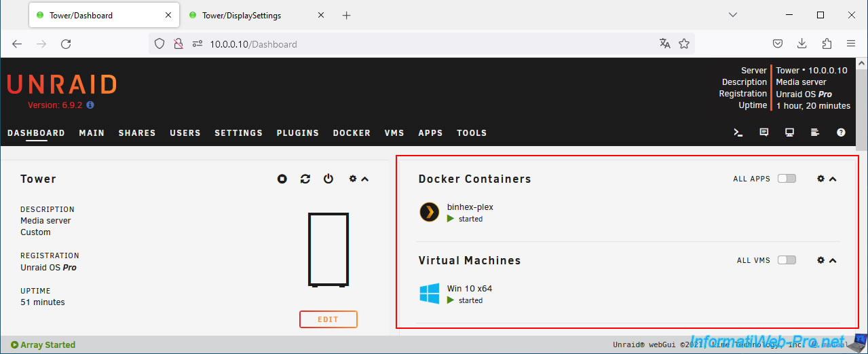Click the stop array icon in Tower panel
868x354 pixels.
[x=282, y=179]
